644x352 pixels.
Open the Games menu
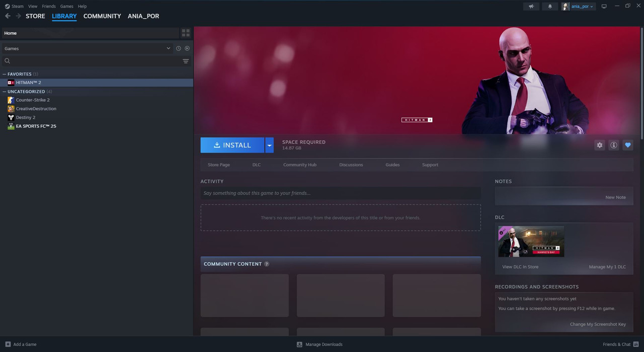pyautogui.click(x=66, y=6)
